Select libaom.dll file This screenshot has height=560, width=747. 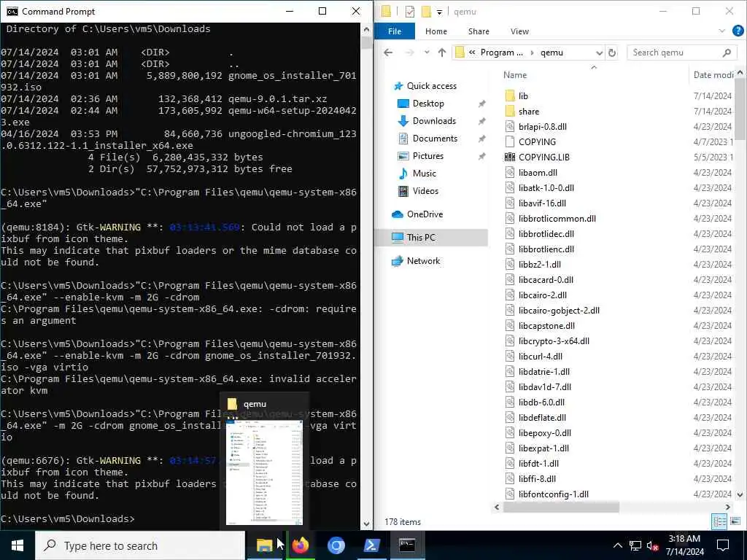pyautogui.click(x=538, y=172)
